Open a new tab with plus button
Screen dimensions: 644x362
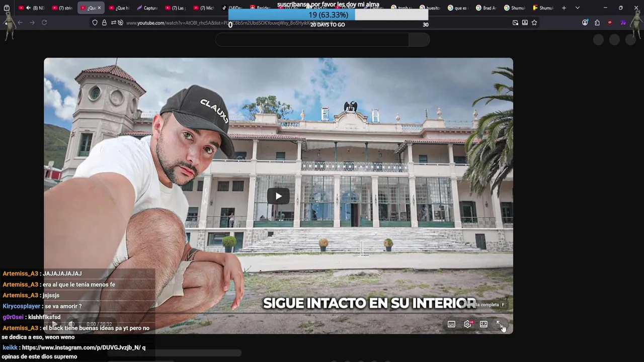pyautogui.click(x=564, y=8)
